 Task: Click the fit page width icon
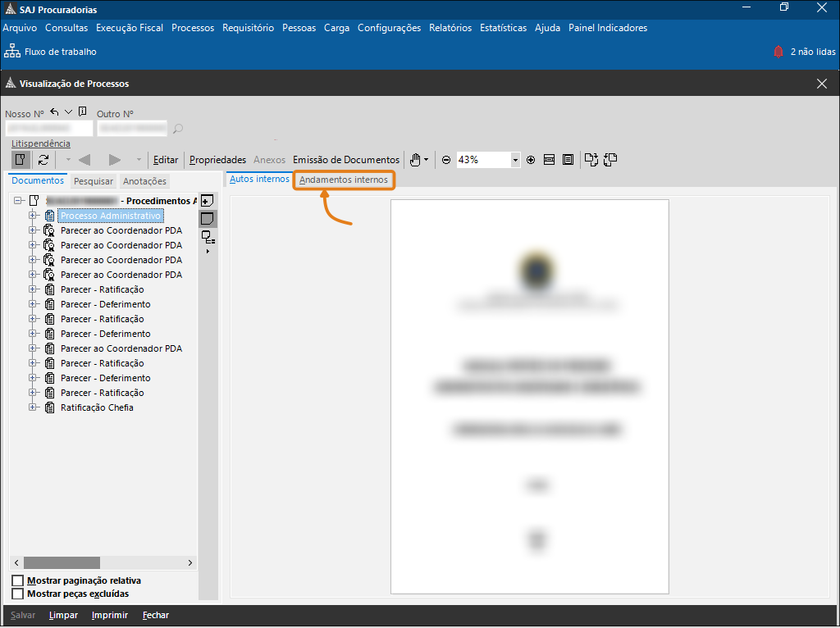click(x=550, y=160)
